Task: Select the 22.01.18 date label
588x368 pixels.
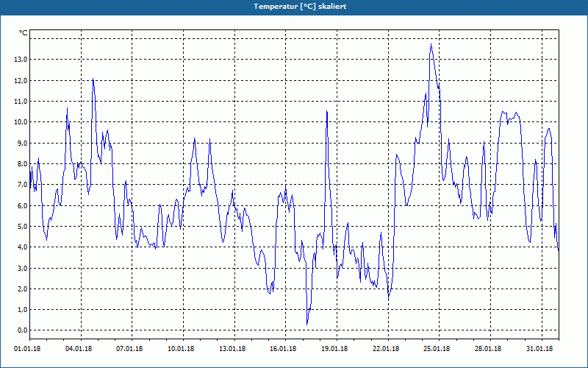Action: tap(386, 348)
